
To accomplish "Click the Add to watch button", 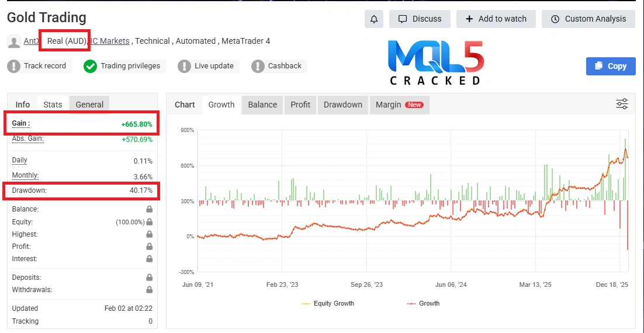I will point(496,19).
